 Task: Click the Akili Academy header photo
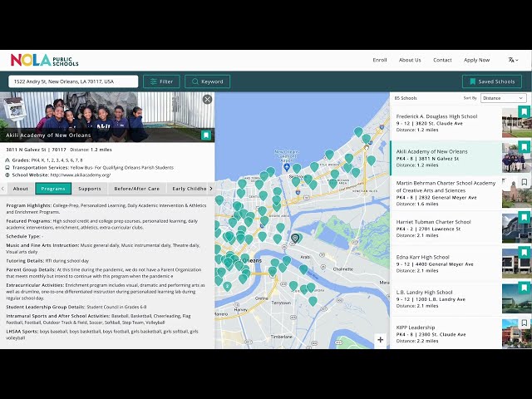coord(107,117)
